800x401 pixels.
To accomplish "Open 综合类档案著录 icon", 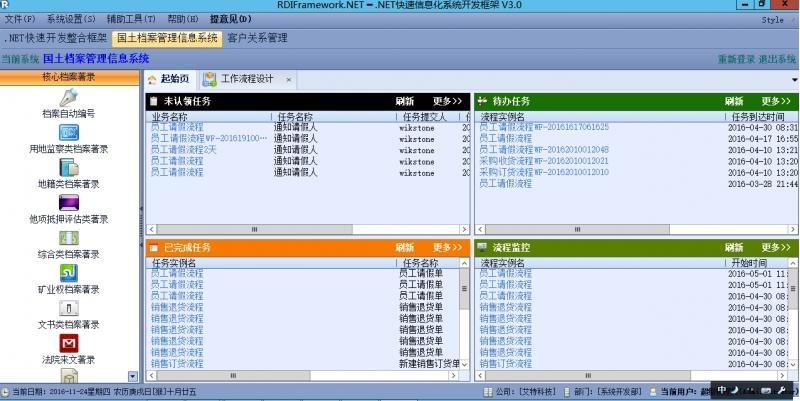I will click(68, 238).
